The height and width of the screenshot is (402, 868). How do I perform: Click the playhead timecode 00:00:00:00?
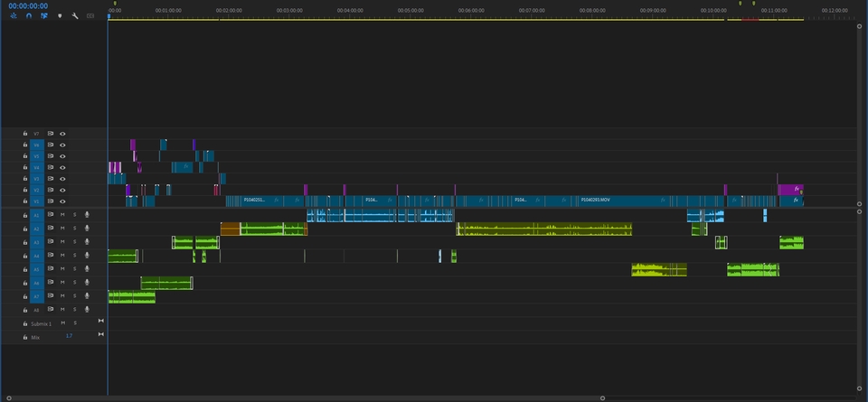point(28,6)
